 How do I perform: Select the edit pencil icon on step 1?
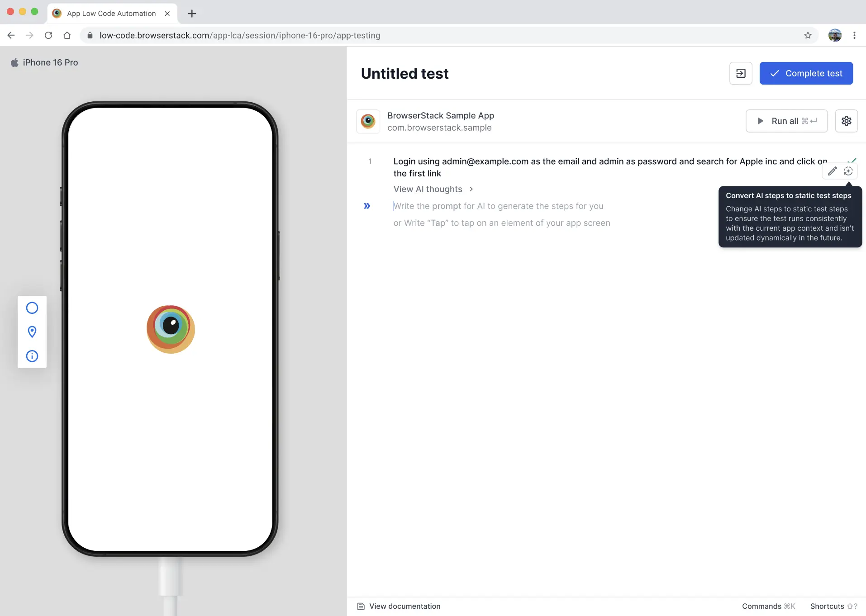(832, 171)
